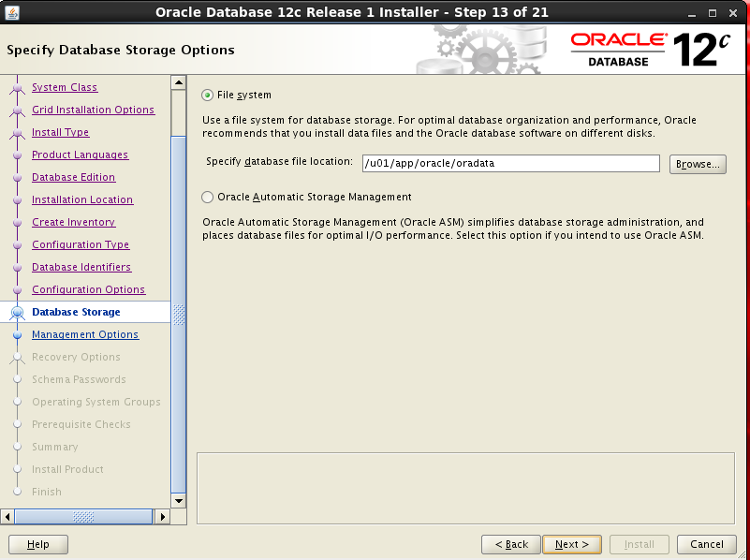Click the empty message area at bottom
The height and width of the screenshot is (560, 750).
tap(465, 488)
